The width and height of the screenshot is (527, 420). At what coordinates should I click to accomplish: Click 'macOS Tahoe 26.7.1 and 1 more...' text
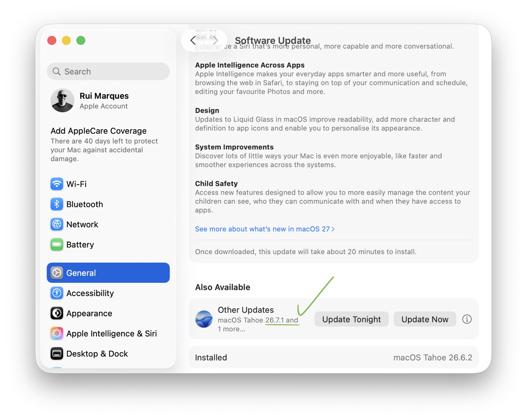point(258,324)
